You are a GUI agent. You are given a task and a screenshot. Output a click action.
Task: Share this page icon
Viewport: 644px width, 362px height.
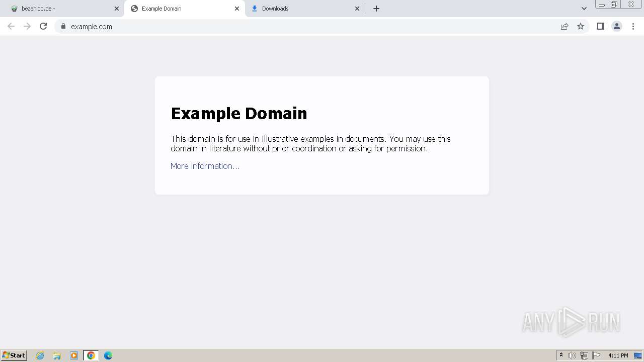click(565, 26)
